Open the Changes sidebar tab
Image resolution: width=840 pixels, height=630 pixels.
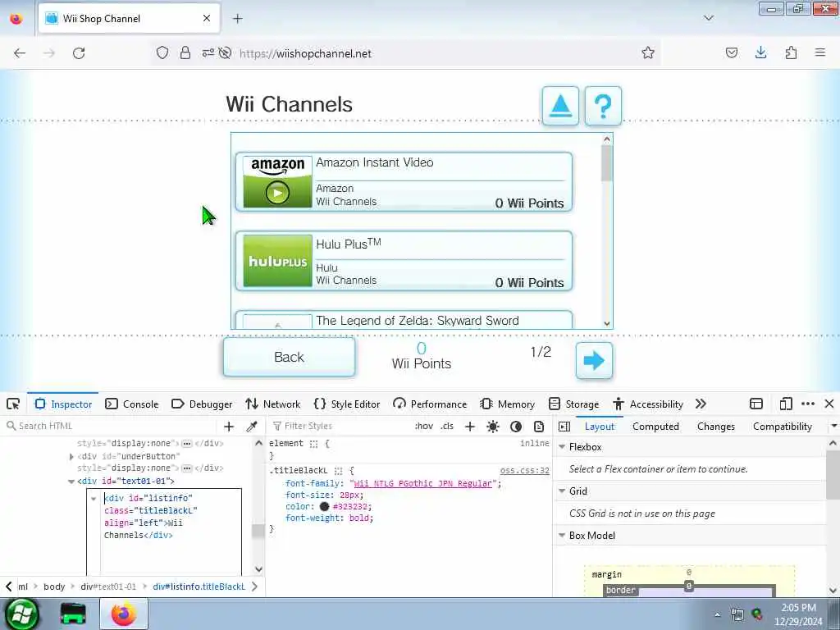(x=715, y=427)
